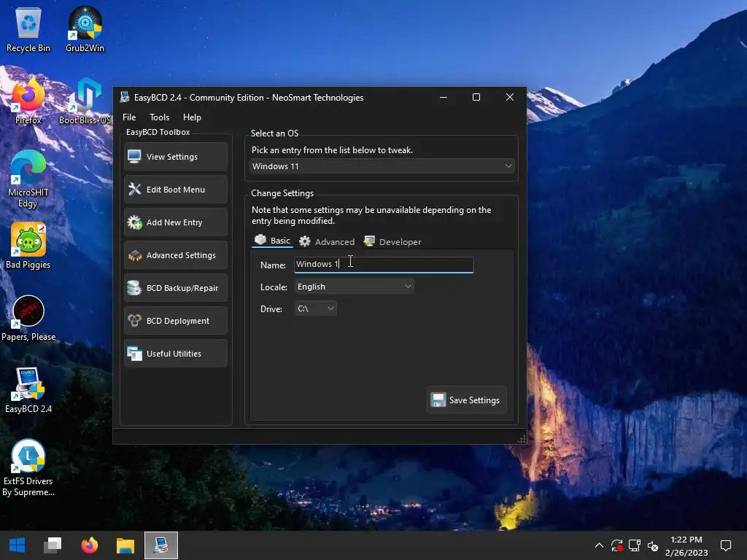747x560 pixels.
Task: Open File Explorer from the taskbar
Action: pos(125,545)
